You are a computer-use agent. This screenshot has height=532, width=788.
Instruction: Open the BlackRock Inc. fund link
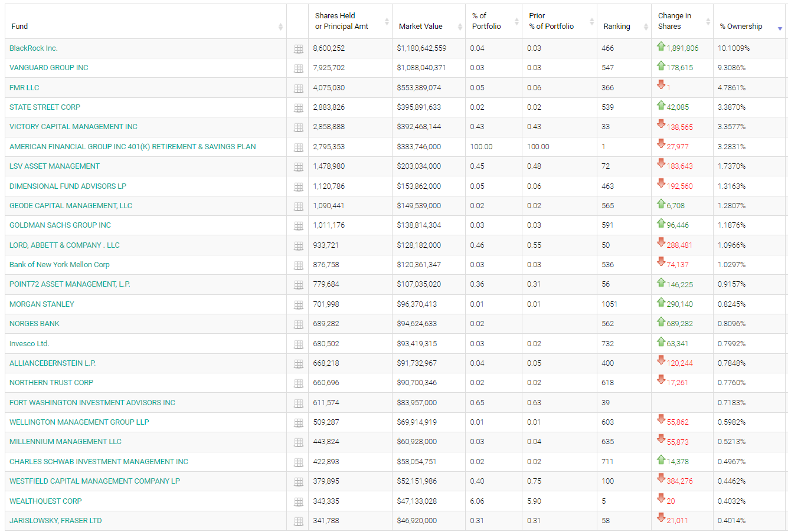click(x=34, y=48)
